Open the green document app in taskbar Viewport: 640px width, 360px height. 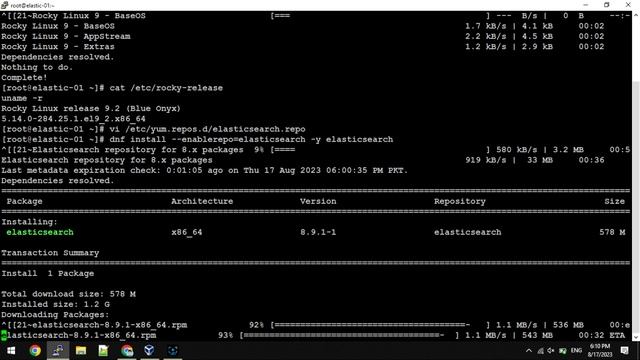point(103,351)
